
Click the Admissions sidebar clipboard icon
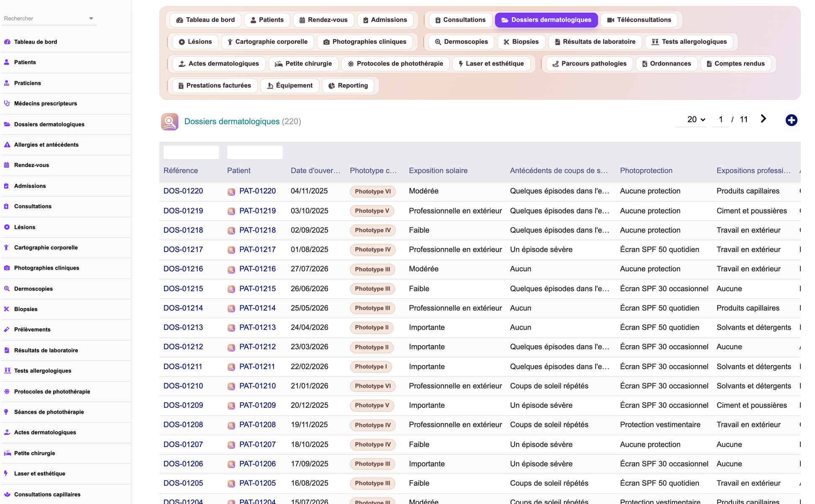pos(7,186)
